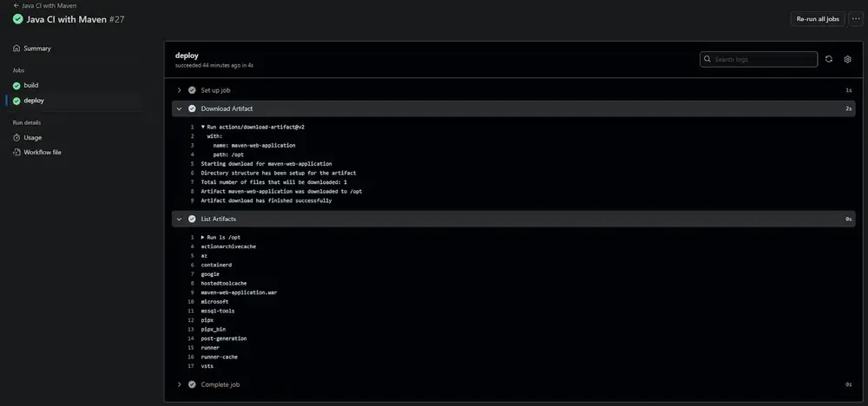Viewport: 868px width, 406px height.
Task: Open the Workflow file page
Action: (42, 152)
